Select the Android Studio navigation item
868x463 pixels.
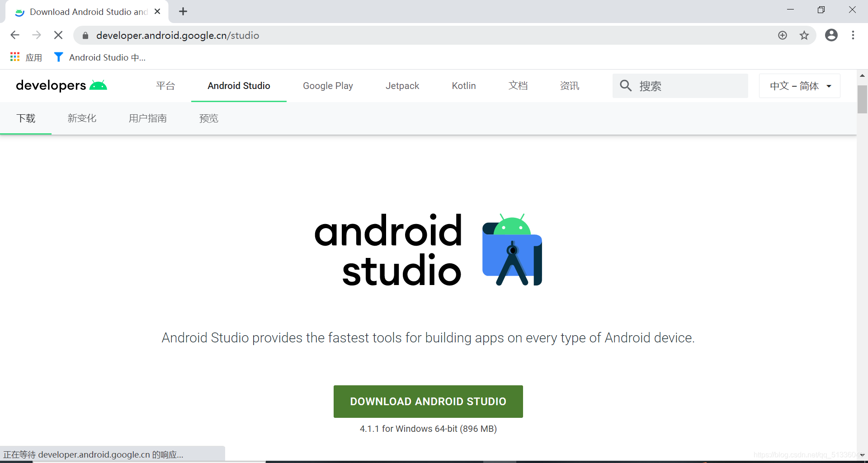[x=239, y=86]
